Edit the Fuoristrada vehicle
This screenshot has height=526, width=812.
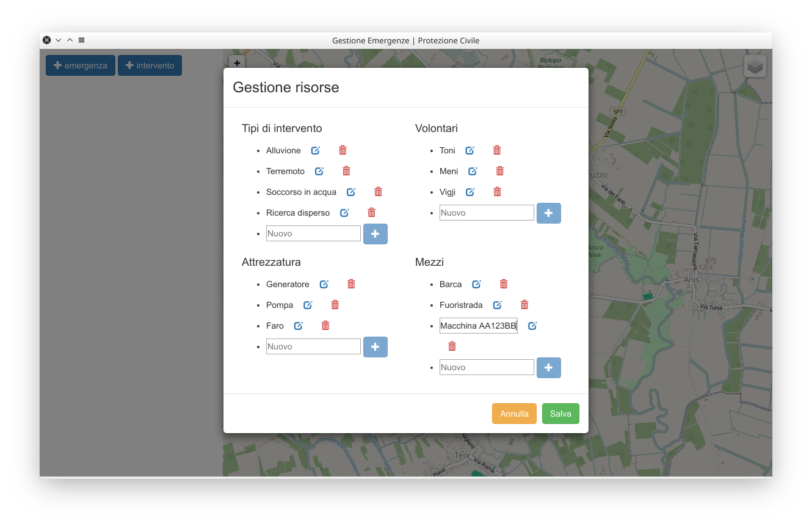pyautogui.click(x=498, y=305)
